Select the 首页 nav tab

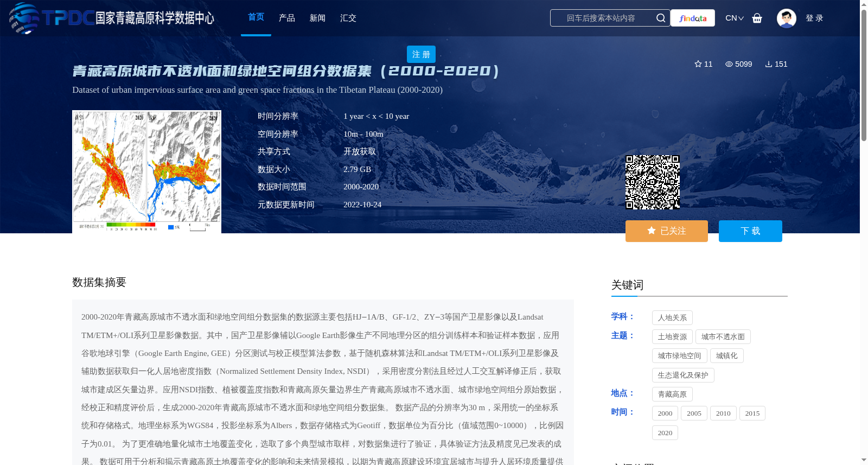pos(256,17)
